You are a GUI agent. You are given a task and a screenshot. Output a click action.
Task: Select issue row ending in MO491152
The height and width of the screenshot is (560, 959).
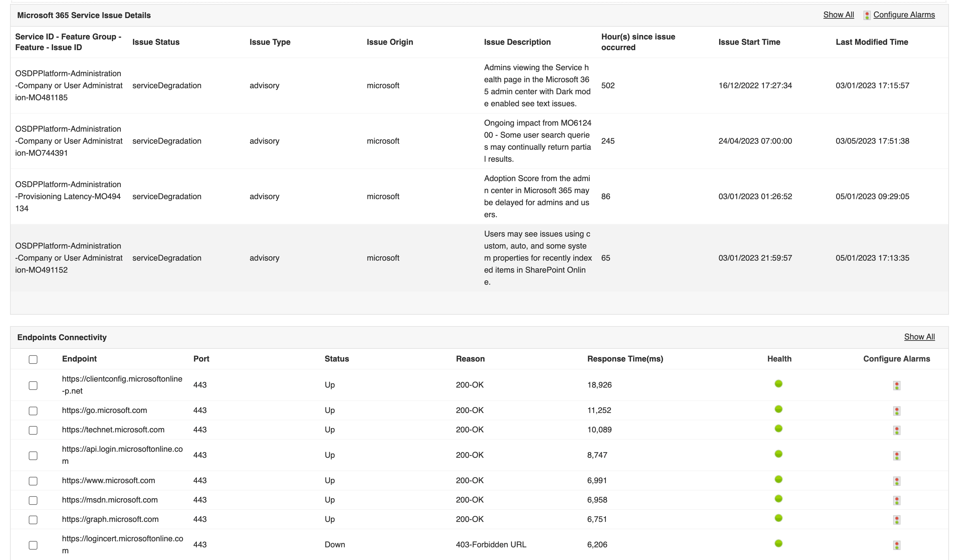[x=479, y=258]
